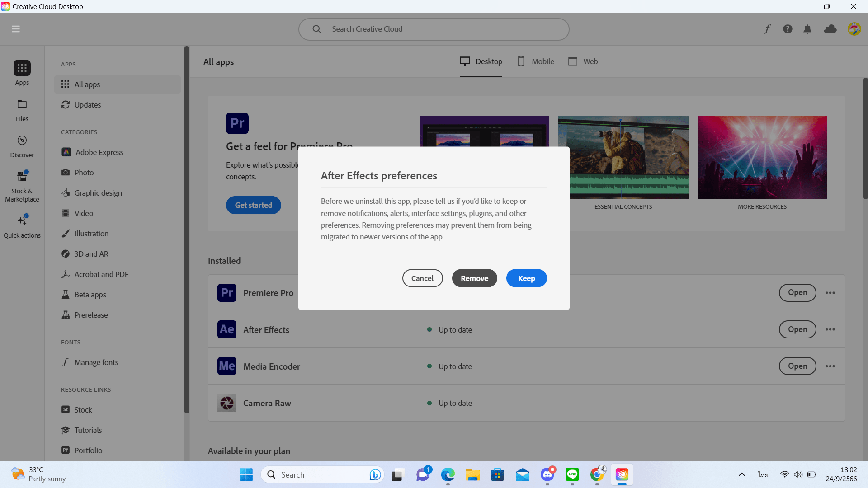Open the Quick actions panel
The height and width of the screenshot is (488, 868).
click(22, 225)
